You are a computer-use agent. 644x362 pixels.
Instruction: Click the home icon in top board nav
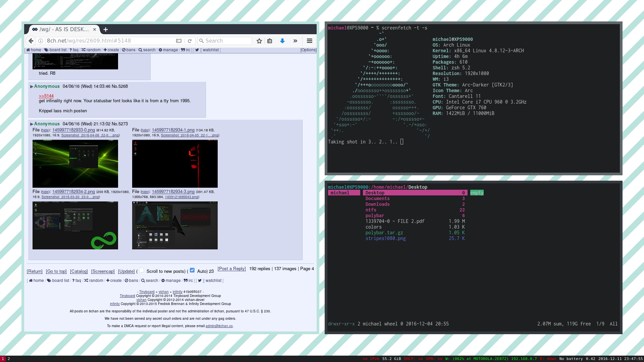28,50
